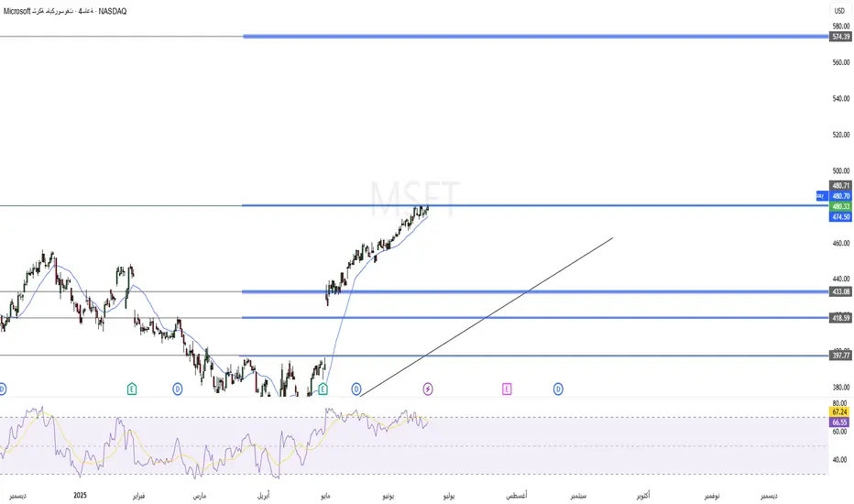
Task: Click the yellow 67.24 RSI value label
Action: point(839,412)
